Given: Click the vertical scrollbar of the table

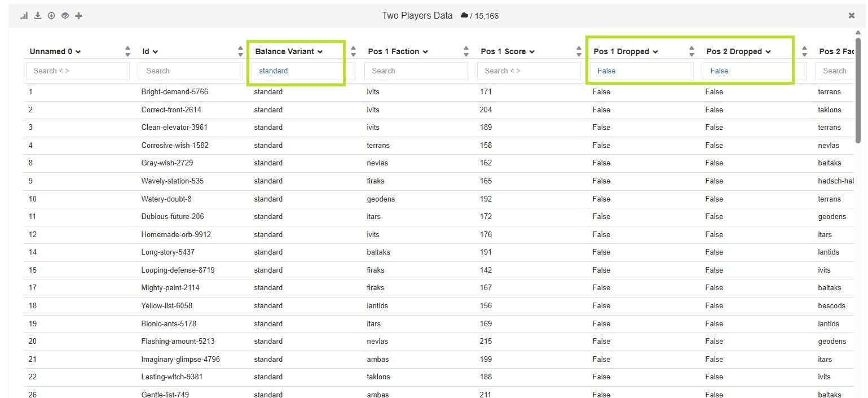Looking at the screenshot, I should pyautogui.click(x=858, y=90).
